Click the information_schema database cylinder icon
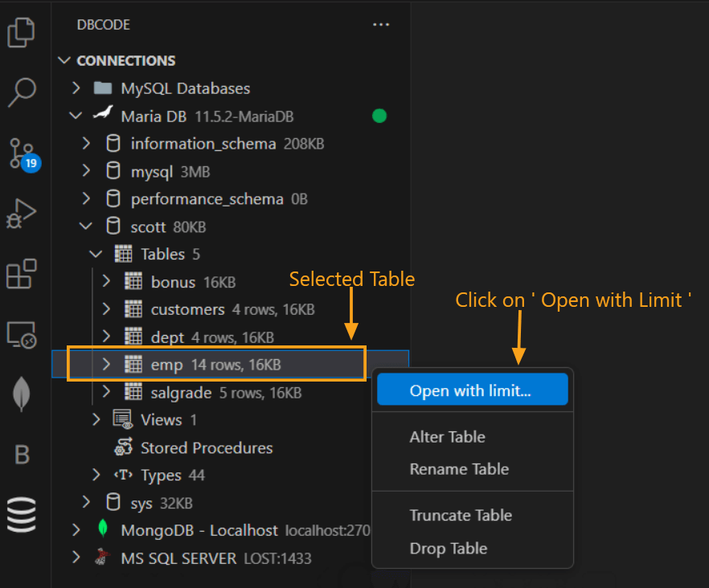This screenshot has height=588, width=709. click(x=113, y=143)
